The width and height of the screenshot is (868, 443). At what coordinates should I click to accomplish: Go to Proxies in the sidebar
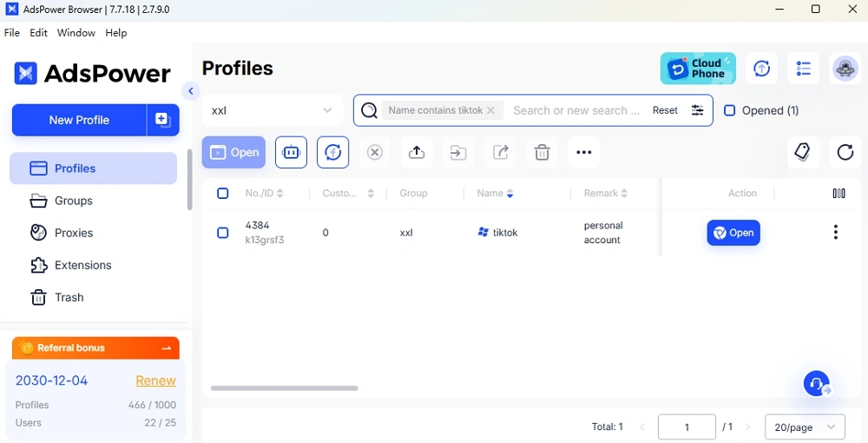pos(73,233)
